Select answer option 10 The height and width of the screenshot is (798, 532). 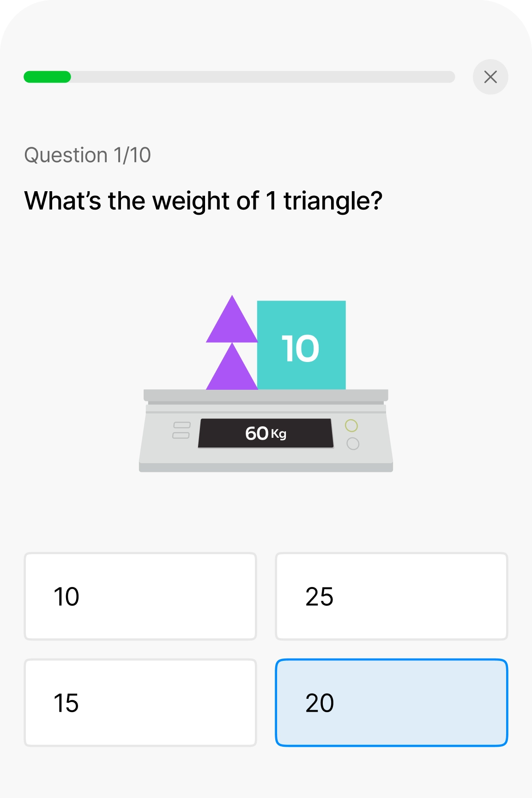tap(140, 596)
